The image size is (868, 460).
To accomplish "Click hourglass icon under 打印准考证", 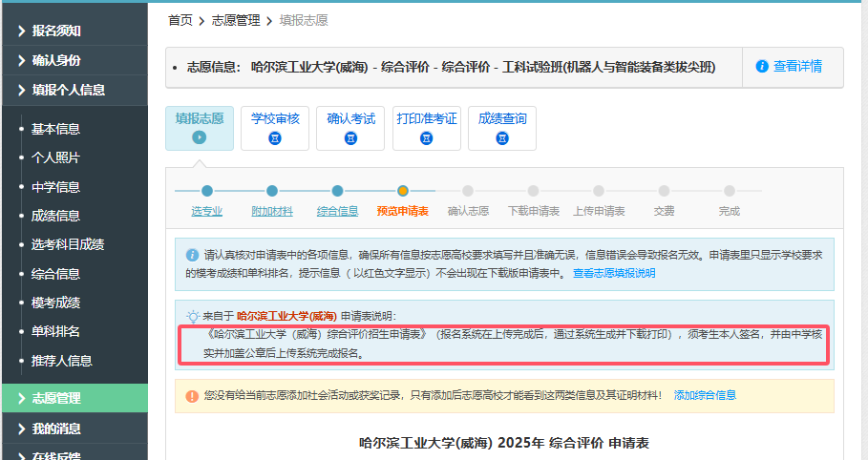I will [426, 138].
